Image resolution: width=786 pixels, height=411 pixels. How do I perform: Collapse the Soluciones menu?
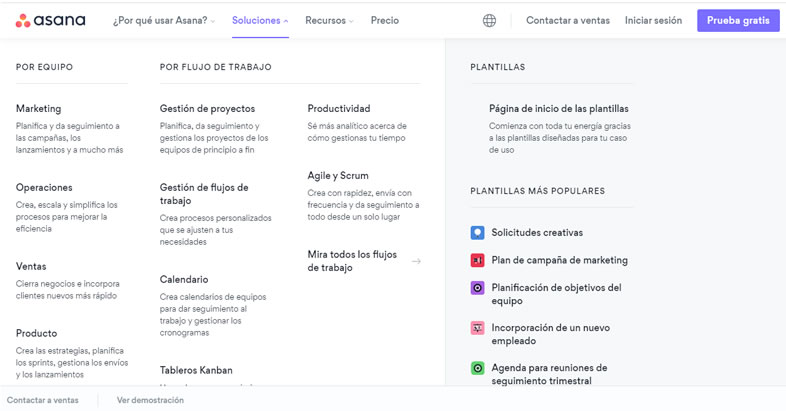260,21
